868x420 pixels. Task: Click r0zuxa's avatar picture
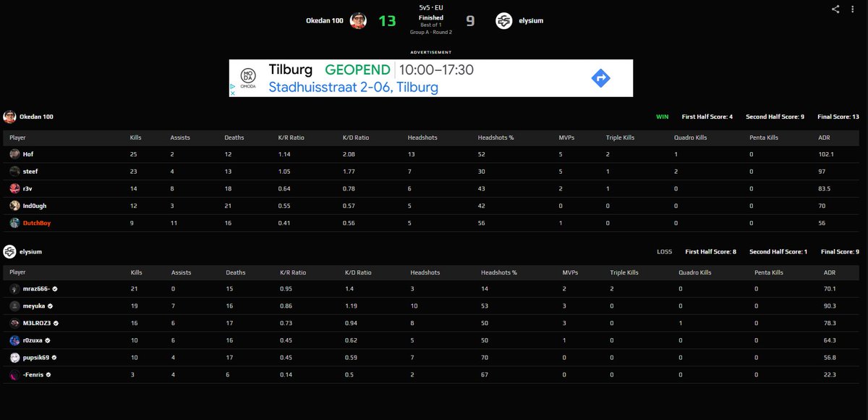15,340
